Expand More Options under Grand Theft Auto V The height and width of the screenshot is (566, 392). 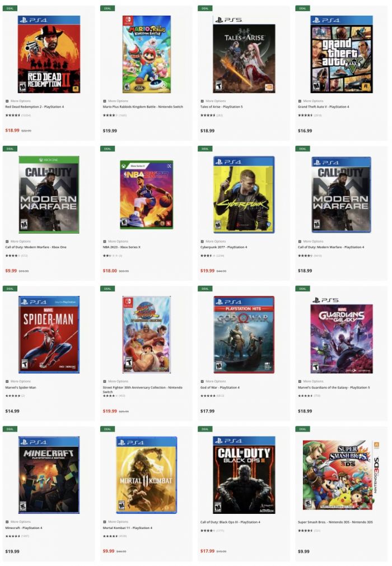point(310,101)
